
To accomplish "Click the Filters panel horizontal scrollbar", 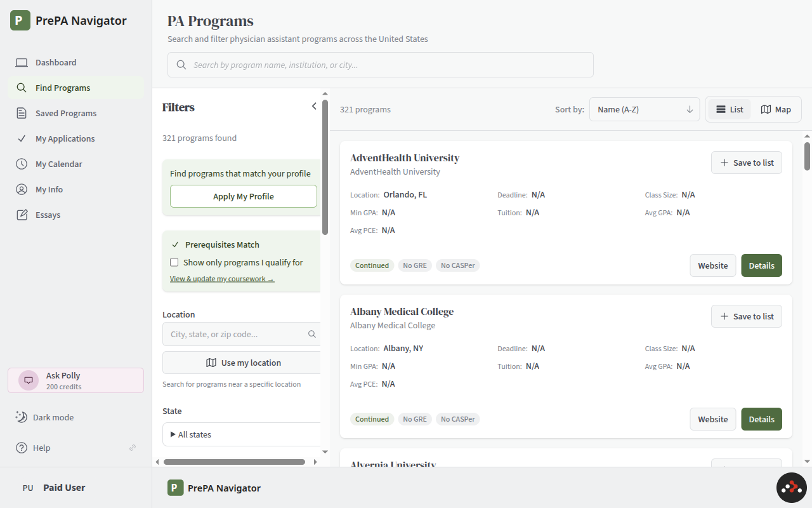I will tap(234, 462).
